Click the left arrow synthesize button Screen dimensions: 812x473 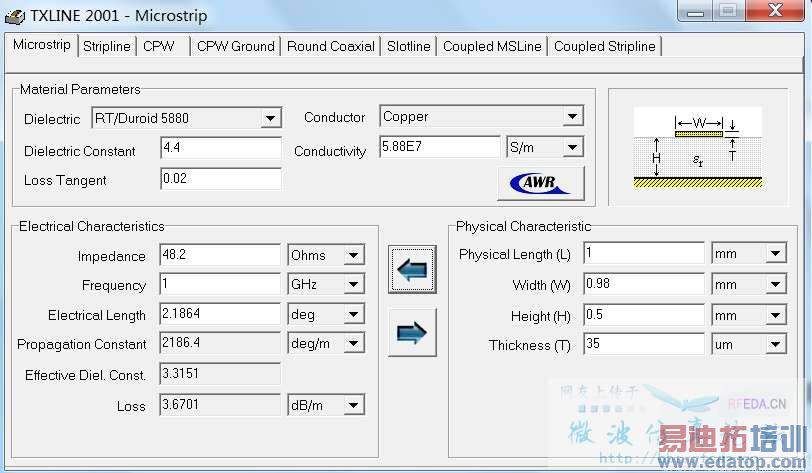[412, 269]
